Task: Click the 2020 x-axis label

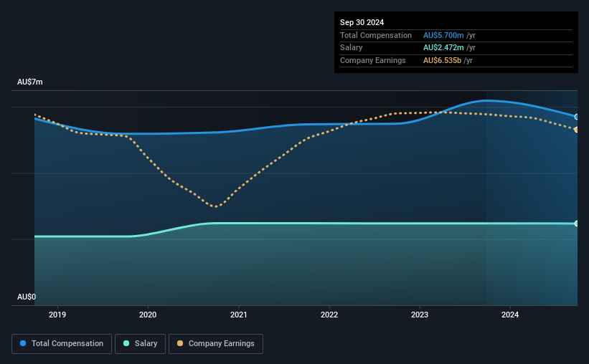Action: pos(148,315)
